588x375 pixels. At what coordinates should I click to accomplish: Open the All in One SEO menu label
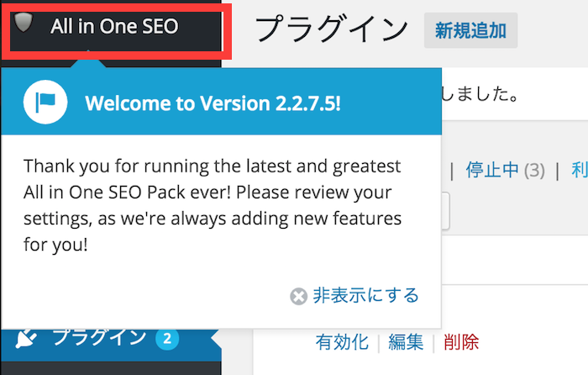114,26
